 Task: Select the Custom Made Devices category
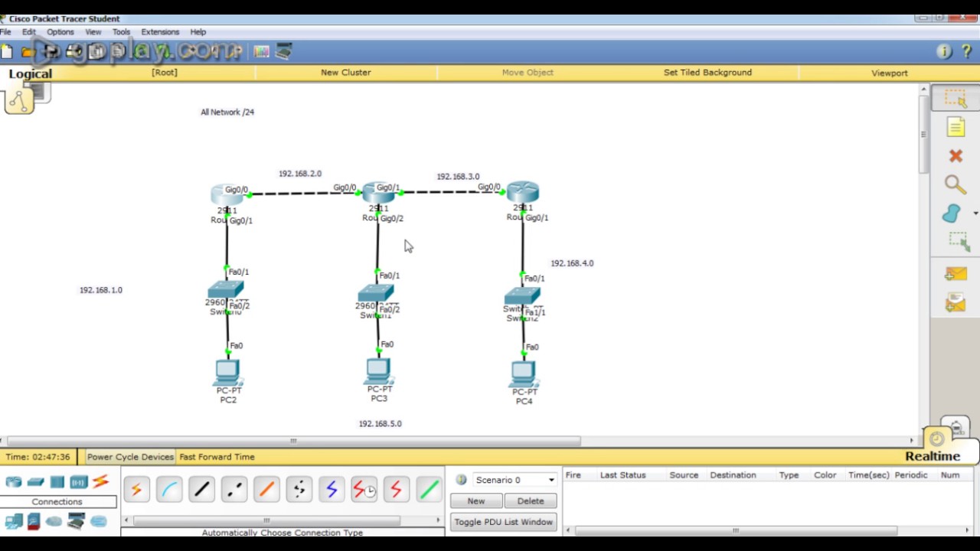tap(76, 522)
